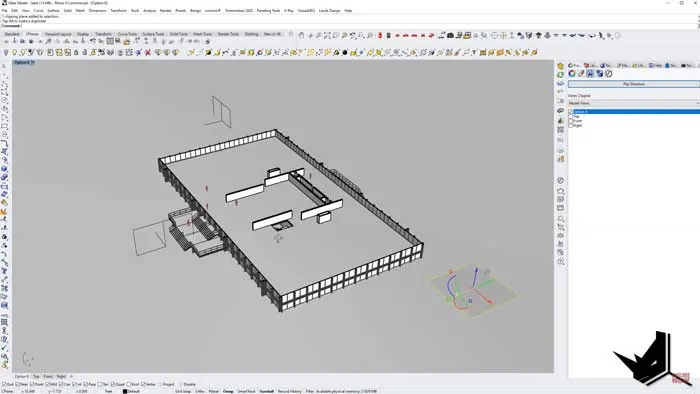Toggle Record History in the status bar

290,391
